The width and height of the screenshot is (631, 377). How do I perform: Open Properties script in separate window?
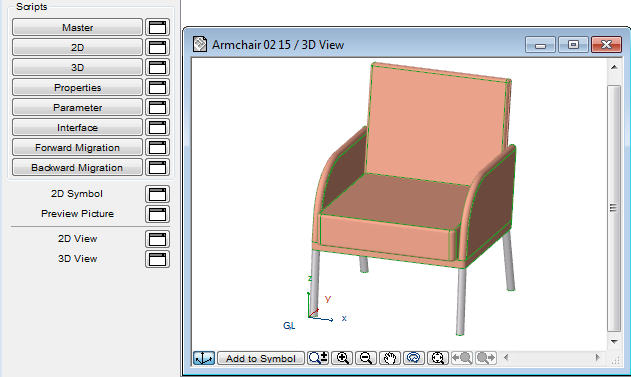pos(157,87)
